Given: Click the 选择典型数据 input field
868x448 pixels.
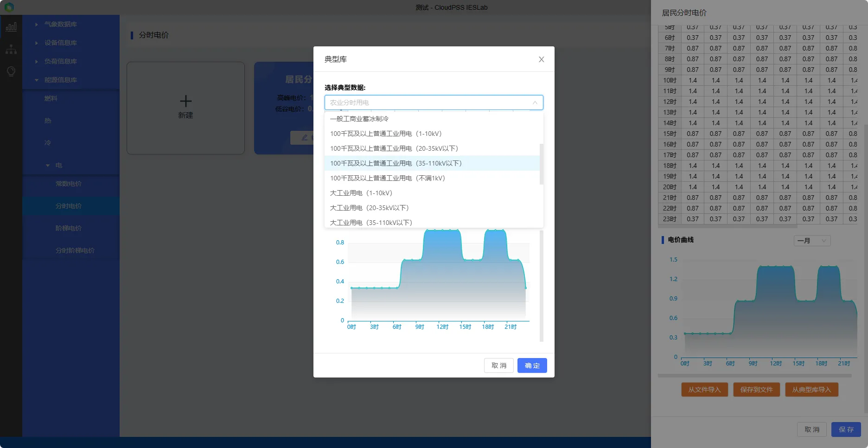Looking at the screenshot, I should point(434,102).
